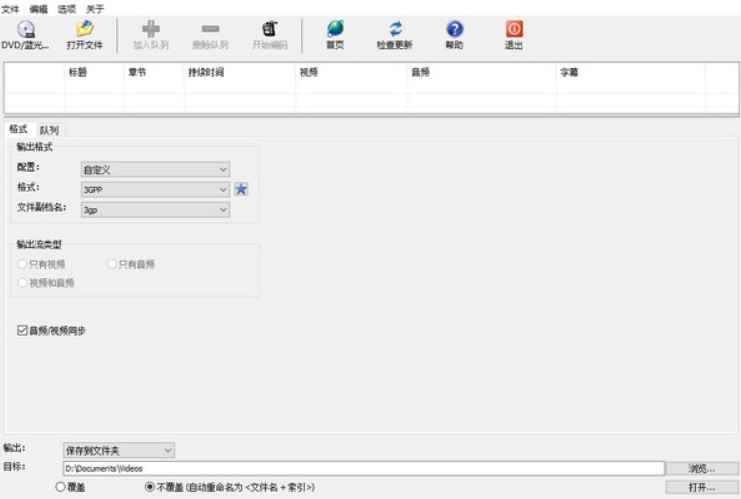Click the 打开文件 folder icon
This screenshot has height=499, width=741.
coord(85,29)
